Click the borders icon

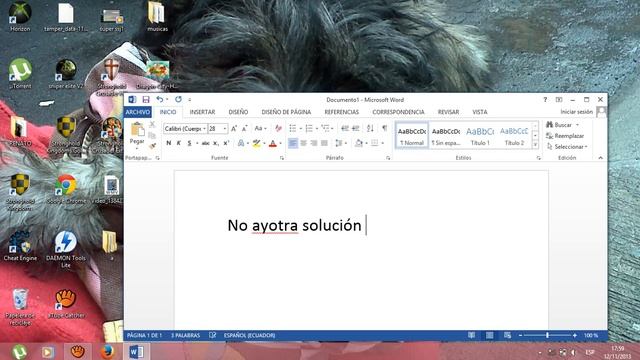click(375, 143)
